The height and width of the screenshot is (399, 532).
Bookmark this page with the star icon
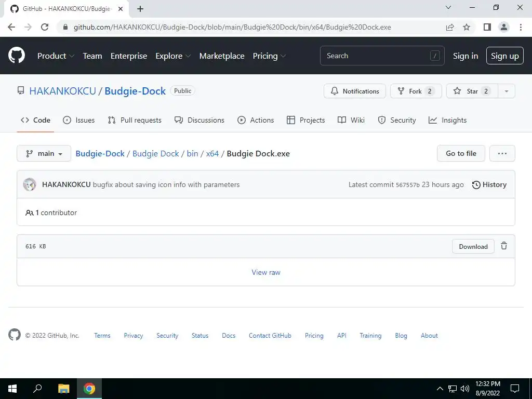(x=467, y=27)
